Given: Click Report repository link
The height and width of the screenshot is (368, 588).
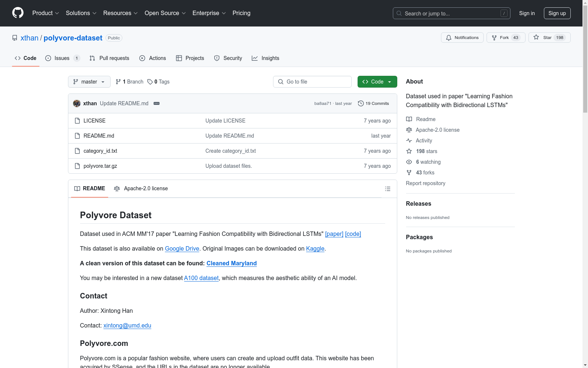Looking at the screenshot, I should (426, 183).
